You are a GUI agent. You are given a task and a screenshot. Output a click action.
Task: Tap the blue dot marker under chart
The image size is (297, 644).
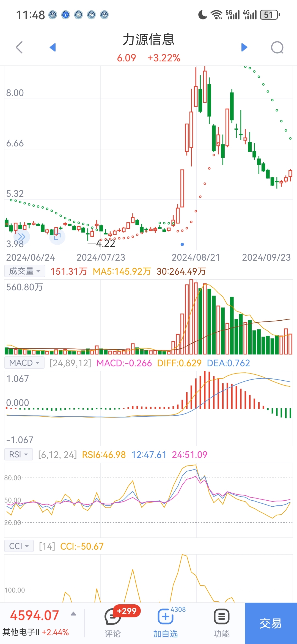(182, 244)
